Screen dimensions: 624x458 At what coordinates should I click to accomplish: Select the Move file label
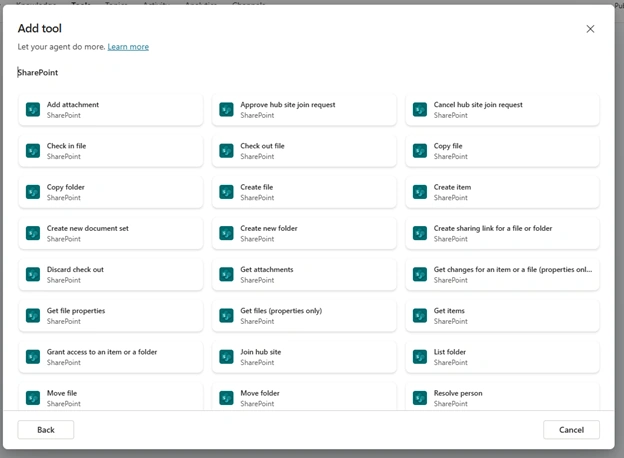tap(62, 393)
